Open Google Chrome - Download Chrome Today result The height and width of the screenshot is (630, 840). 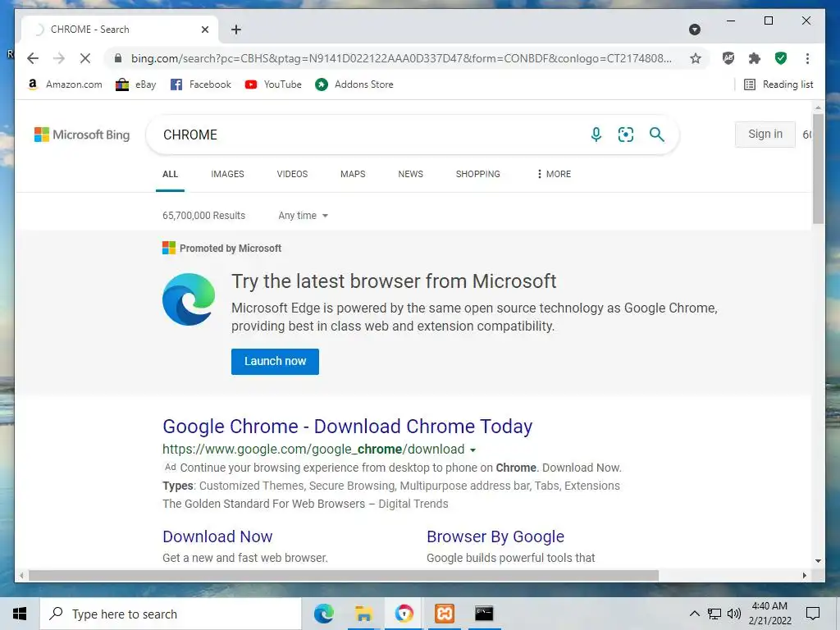coord(347,427)
